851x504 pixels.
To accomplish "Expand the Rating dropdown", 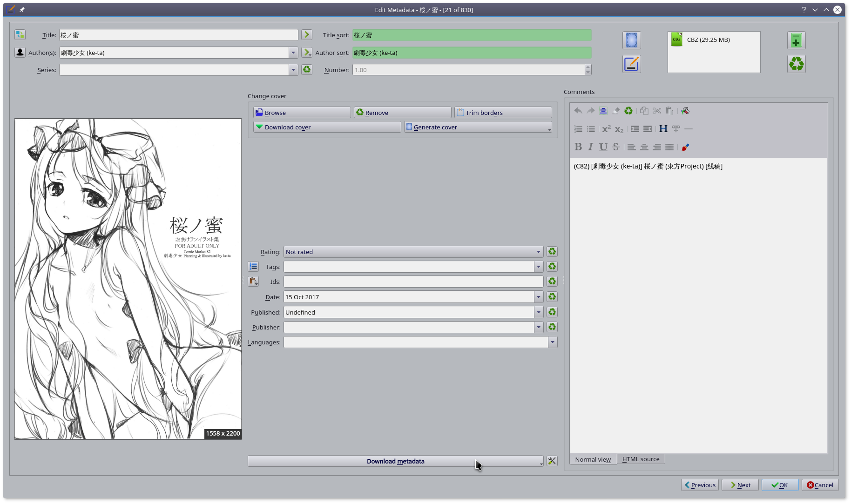I will tap(538, 252).
